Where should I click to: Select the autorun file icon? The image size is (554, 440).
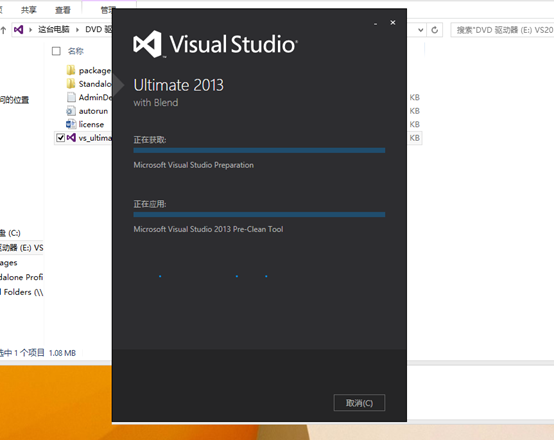point(71,111)
